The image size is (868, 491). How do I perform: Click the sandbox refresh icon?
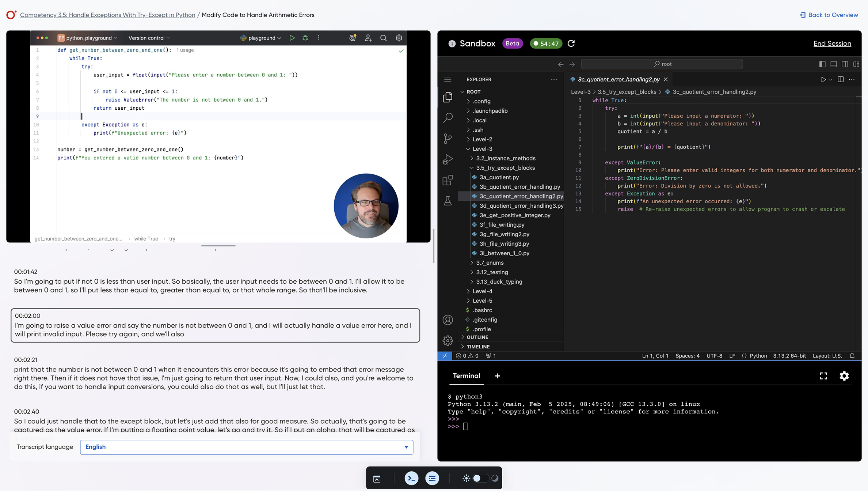point(571,44)
